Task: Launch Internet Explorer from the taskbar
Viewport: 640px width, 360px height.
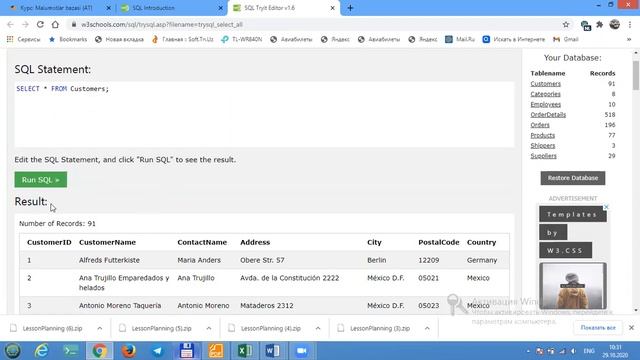Action: tap(41, 351)
